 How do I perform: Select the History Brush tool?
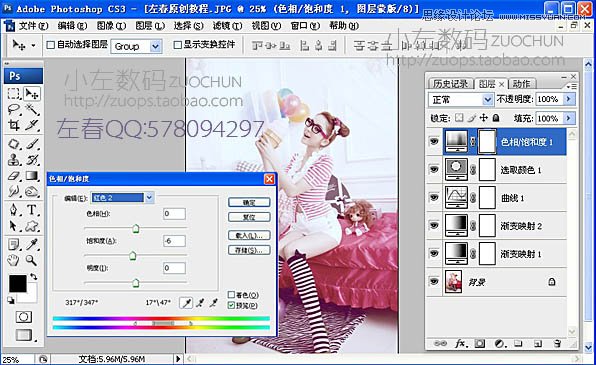pyautogui.click(x=32, y=160)
